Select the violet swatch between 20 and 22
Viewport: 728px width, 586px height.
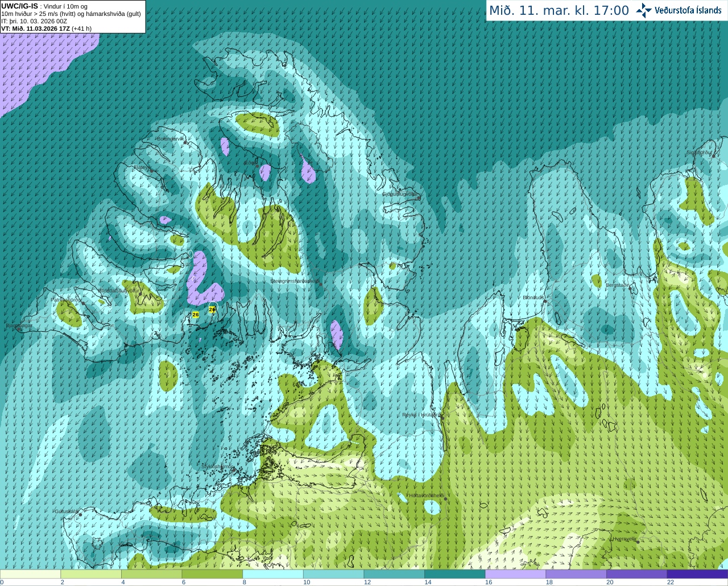(636, 574)
